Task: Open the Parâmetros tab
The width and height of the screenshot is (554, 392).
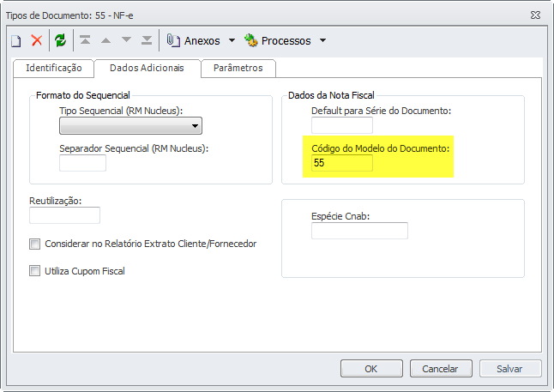Action: [238, 68]
